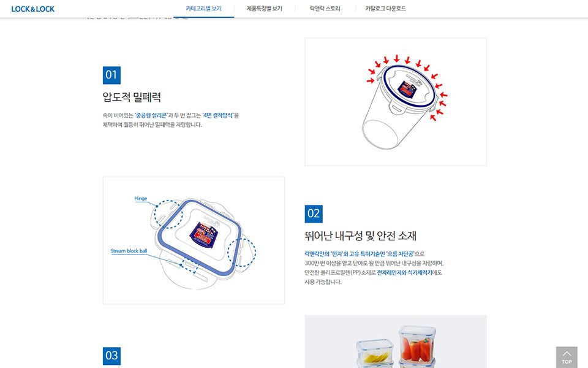Click the blue 01 number badge
This screenshot has width=588, height=368.
point(111,75)
